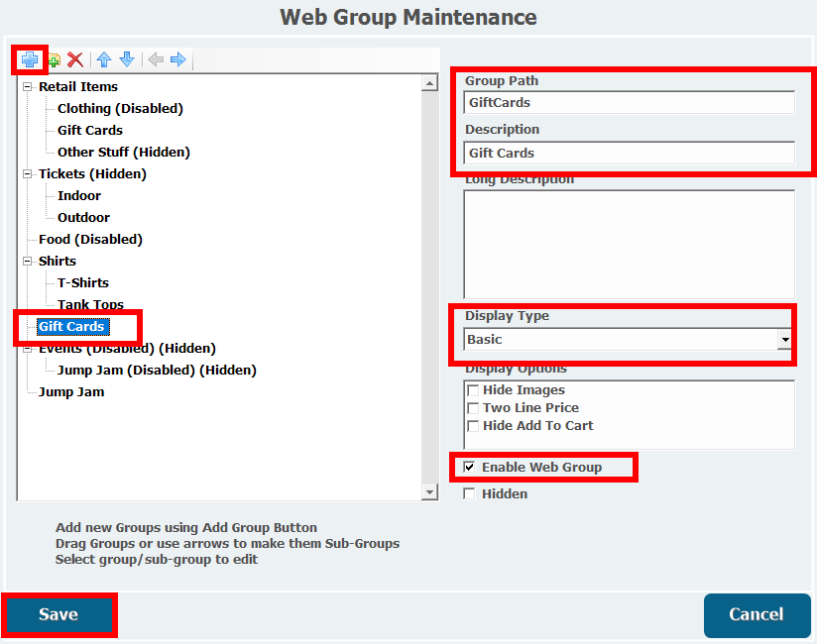Viewport: 817px width, 644px height.
Task: Select the Jump Jam top-level group
Action: point(71,392)
